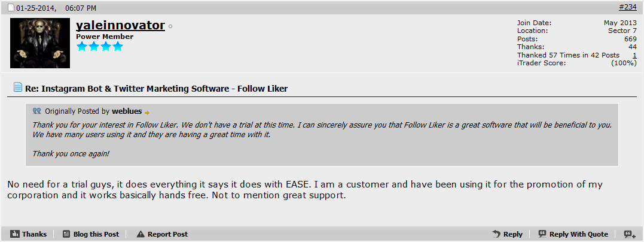Screen dimensions: 644x242
Task: Click the post status document icon beside date
Action: (11, 8)
